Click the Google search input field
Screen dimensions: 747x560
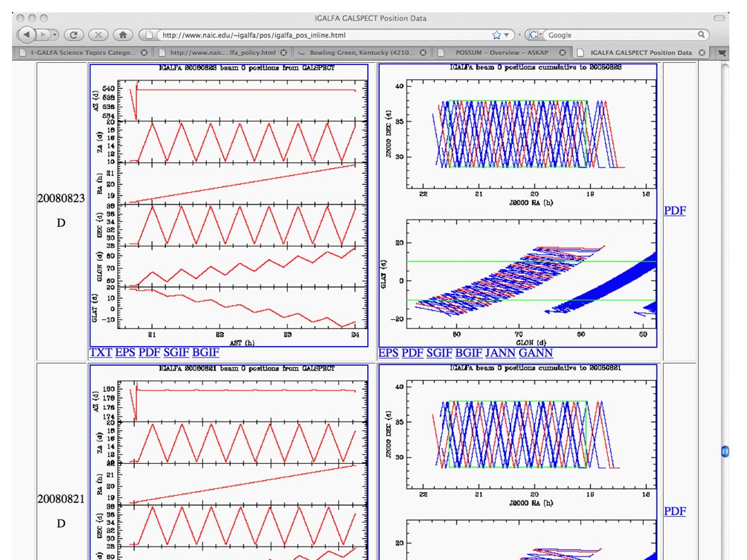[622, 35]
